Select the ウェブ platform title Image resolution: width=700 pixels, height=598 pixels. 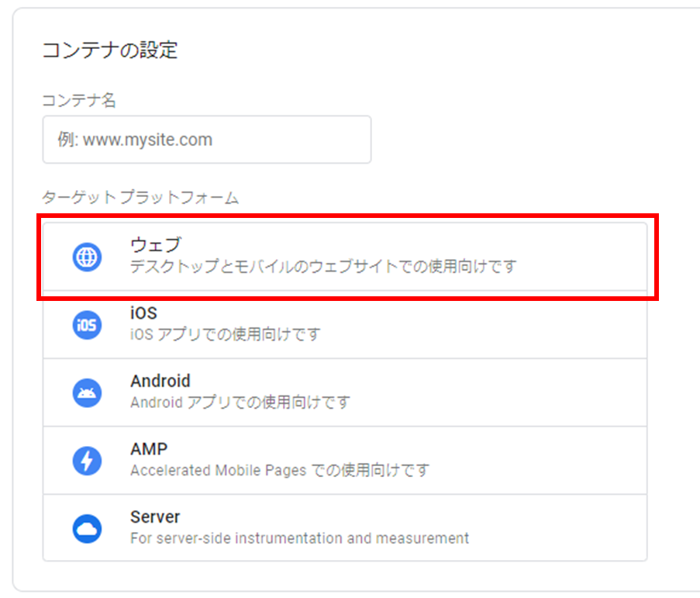(156, 245)
